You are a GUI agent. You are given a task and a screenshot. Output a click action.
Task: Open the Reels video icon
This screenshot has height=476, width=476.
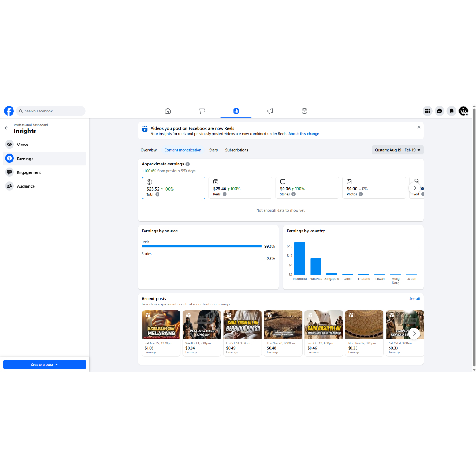click(x=304, y=111)
